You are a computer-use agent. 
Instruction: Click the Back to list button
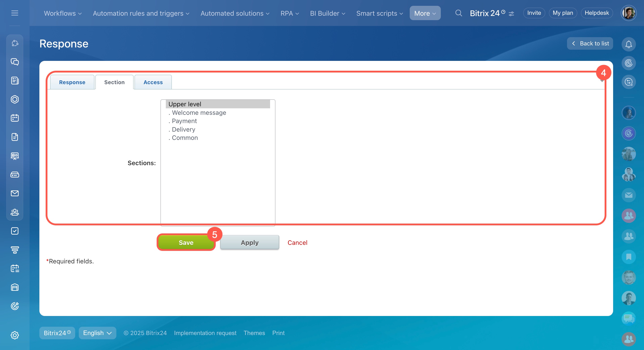(590, 43)
